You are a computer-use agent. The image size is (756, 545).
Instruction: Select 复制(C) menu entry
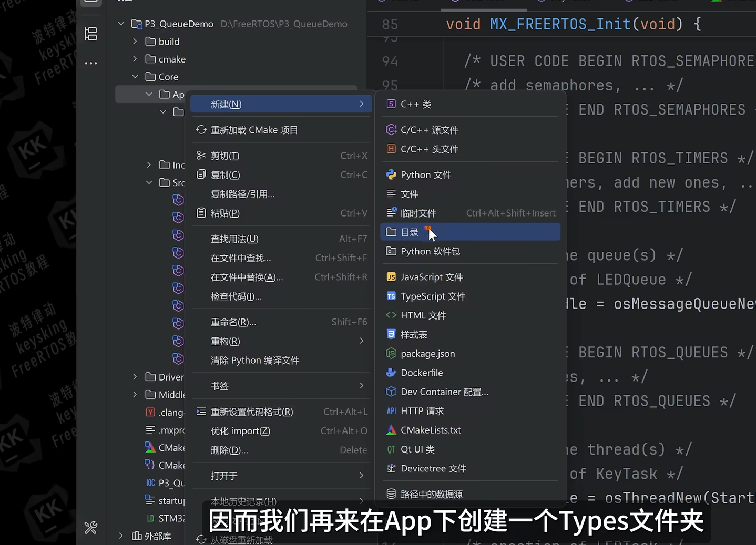click(281, 174)
